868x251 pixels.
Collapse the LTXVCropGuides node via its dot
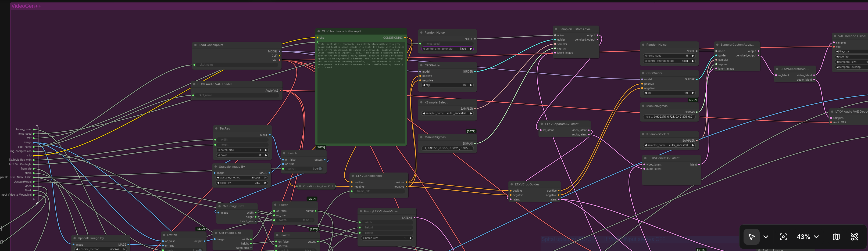(x=512, y=184)
